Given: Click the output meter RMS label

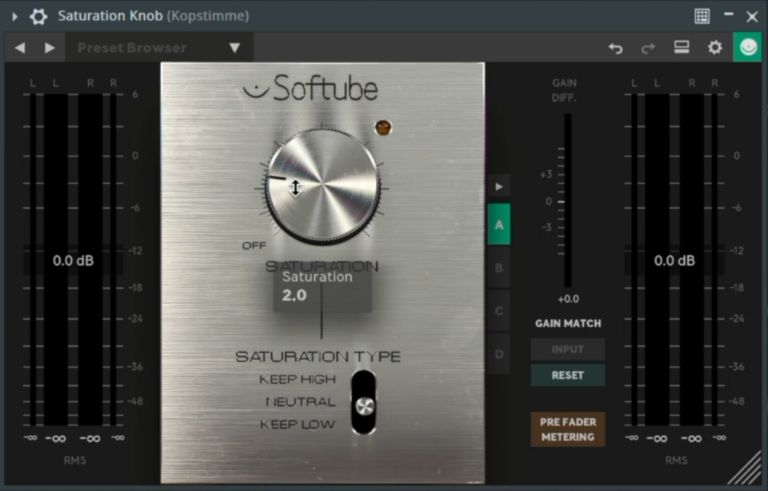Looking at the screenshot, I should [x=676, y=460].
